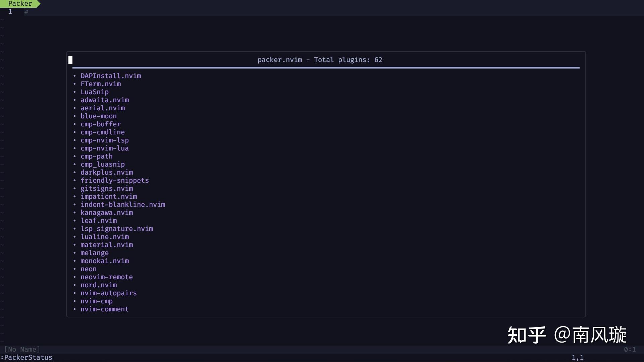Click the bullet beside gitsigns.nvim
The height and width of the screenshot is (362, 644).
(x=74, y=188)
